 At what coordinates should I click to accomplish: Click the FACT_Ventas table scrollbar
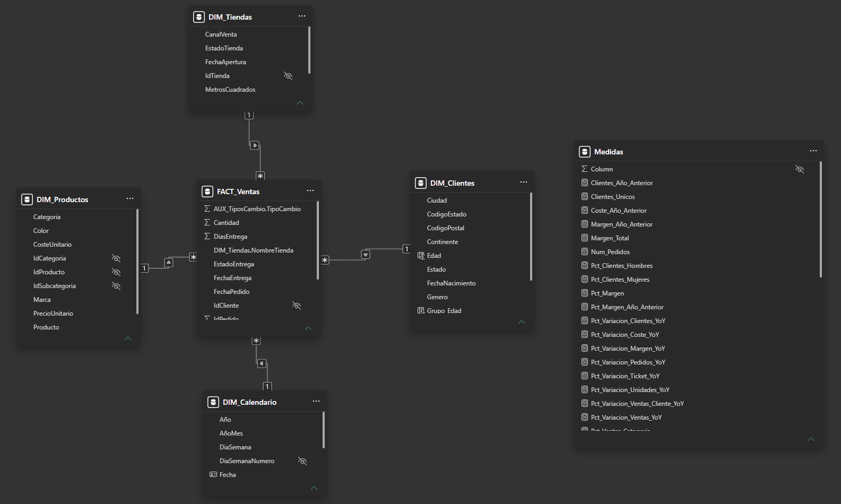(318, 240)
